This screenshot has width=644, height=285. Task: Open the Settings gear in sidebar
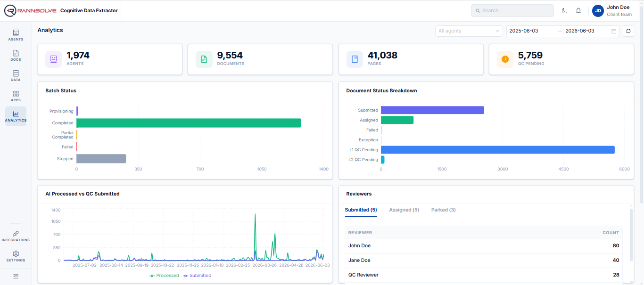tap(16, 256)
